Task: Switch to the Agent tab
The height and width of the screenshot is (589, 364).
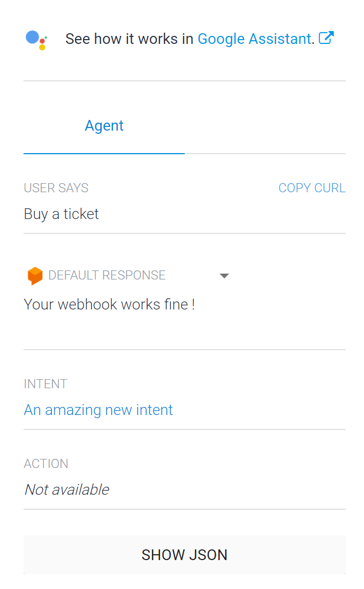Action: (x=104, y=126)
